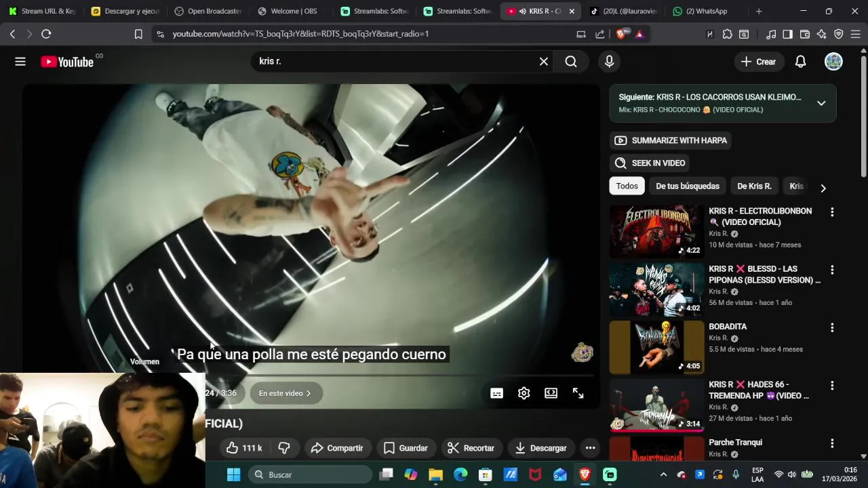This screenshot has width=868, height=488.
Task: Open the 'En este video' chapters chip
Action: [285, 393]
